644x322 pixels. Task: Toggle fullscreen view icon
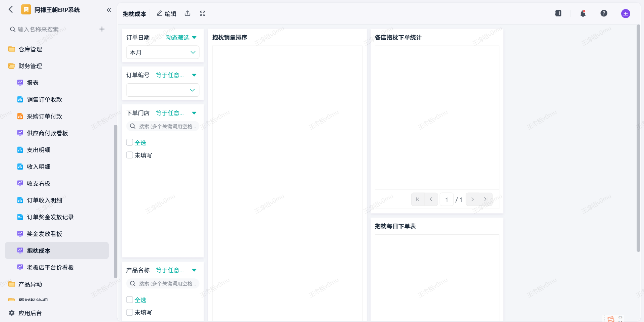click(x=203, y=13)
